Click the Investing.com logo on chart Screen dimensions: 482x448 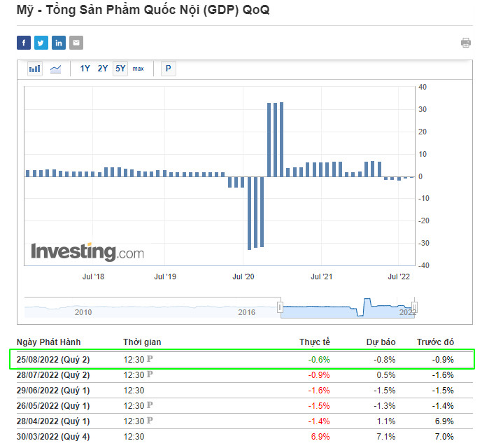click(x=87, y=251)
